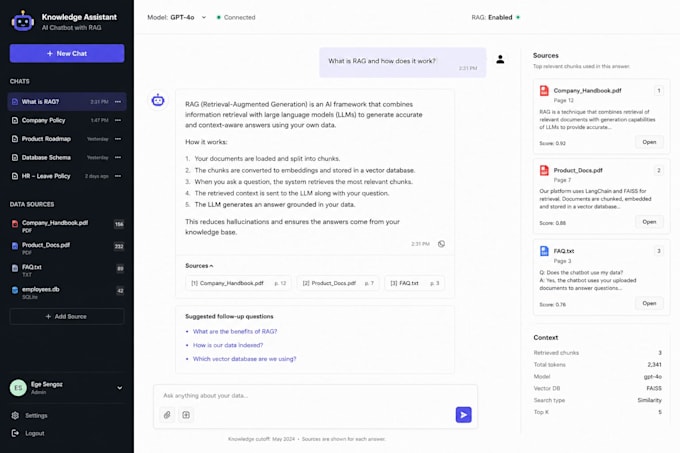680x453 pixels.
Task: Click the text file icon beside sidebar FAQ.txt
Action: pos(15,268)
